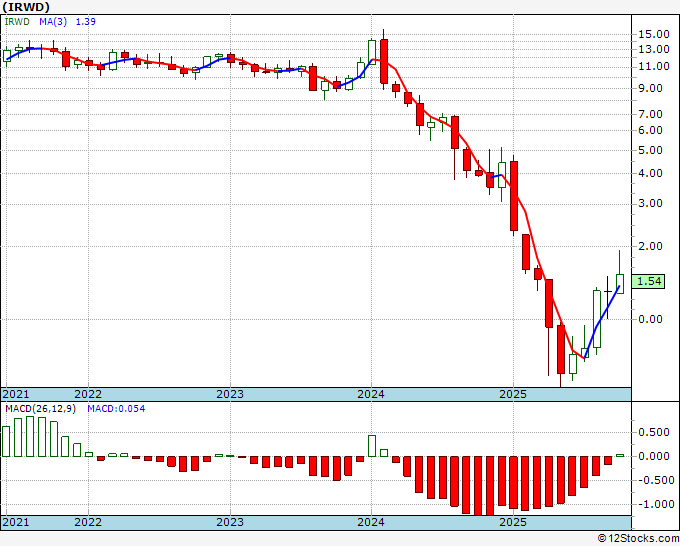
Task: Click the current price tag 1.54
Action: point(648,281)
